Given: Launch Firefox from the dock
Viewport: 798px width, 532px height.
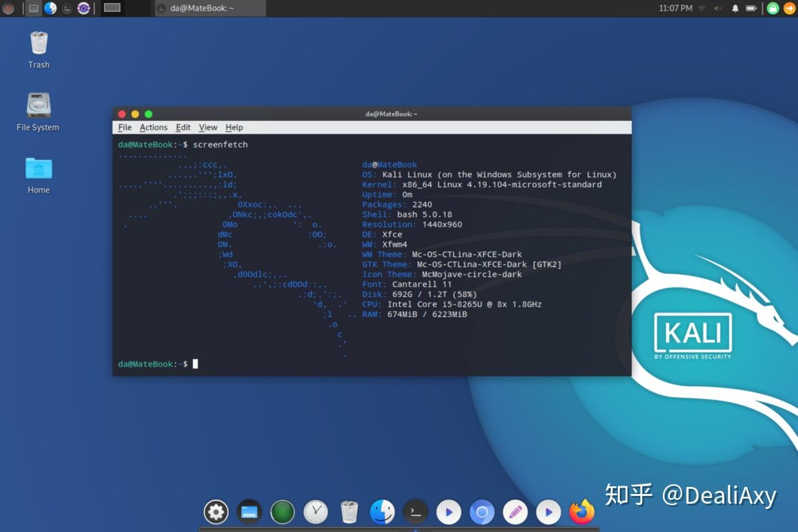Looking at the screenshot, I should (x=582, y=512).
